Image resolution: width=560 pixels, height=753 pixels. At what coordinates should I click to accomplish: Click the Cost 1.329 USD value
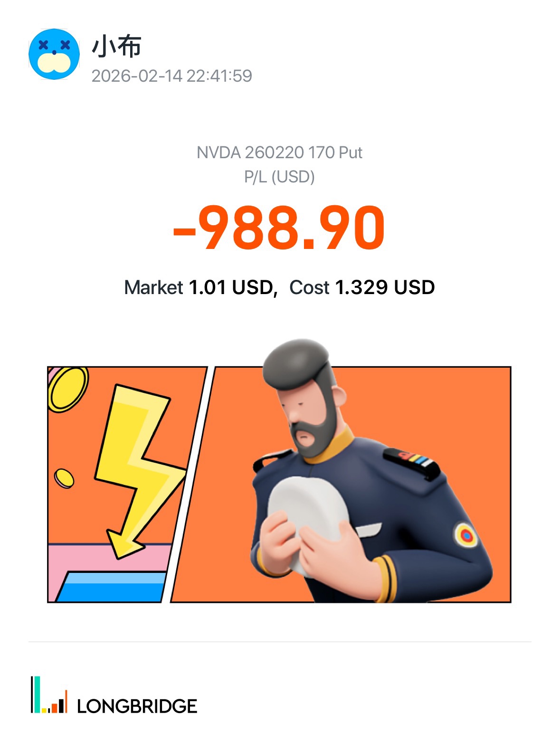click(x=362, y=287)
